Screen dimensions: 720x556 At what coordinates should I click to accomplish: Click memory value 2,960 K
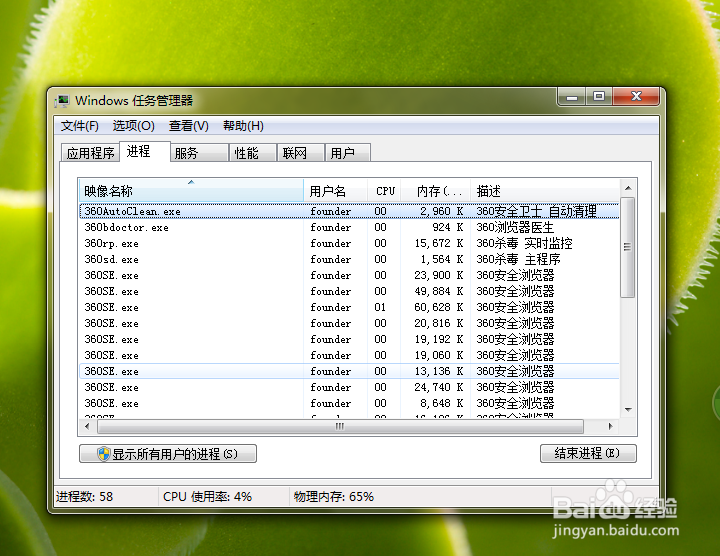(442, 211)
